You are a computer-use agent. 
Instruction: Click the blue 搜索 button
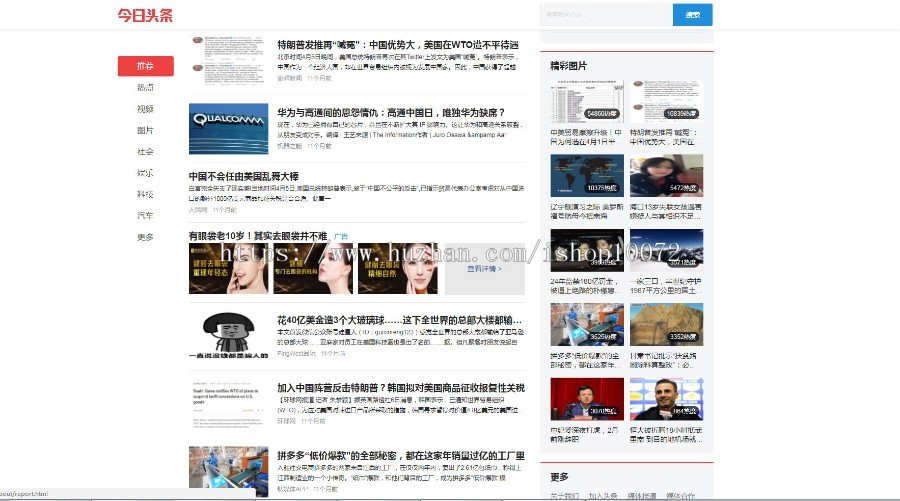click(693, 14)
